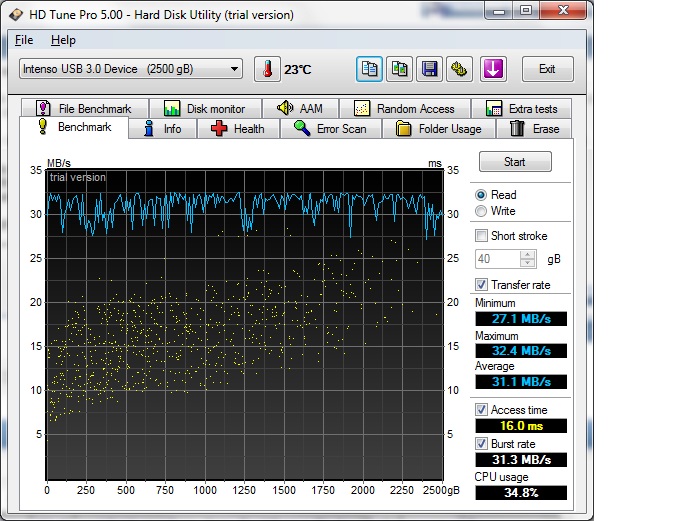Open the Help menu

point(63,40)
